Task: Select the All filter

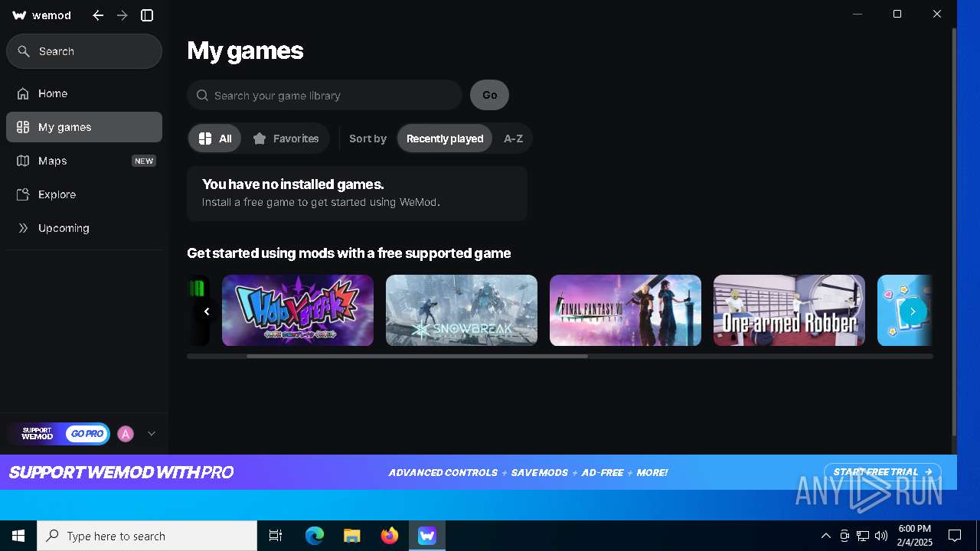Action: [214, 139]
